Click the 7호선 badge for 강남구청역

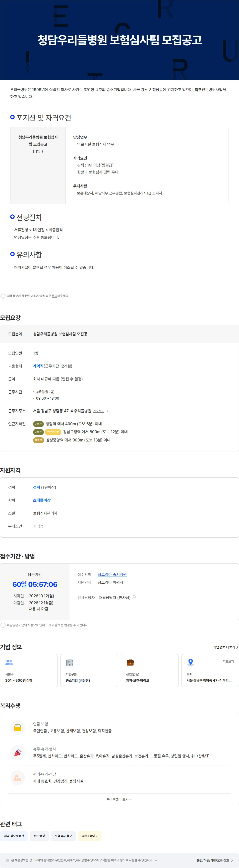tap(38, 432)
